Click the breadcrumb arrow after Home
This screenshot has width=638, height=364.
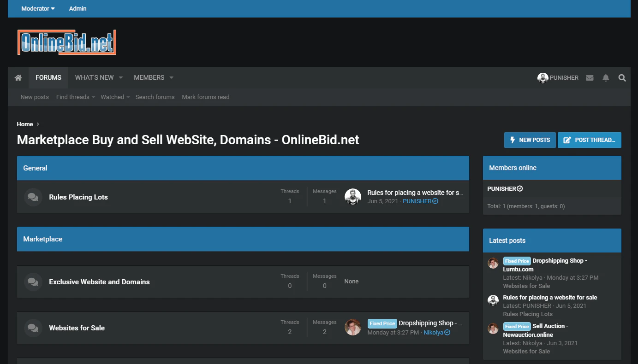click(38, 124)
